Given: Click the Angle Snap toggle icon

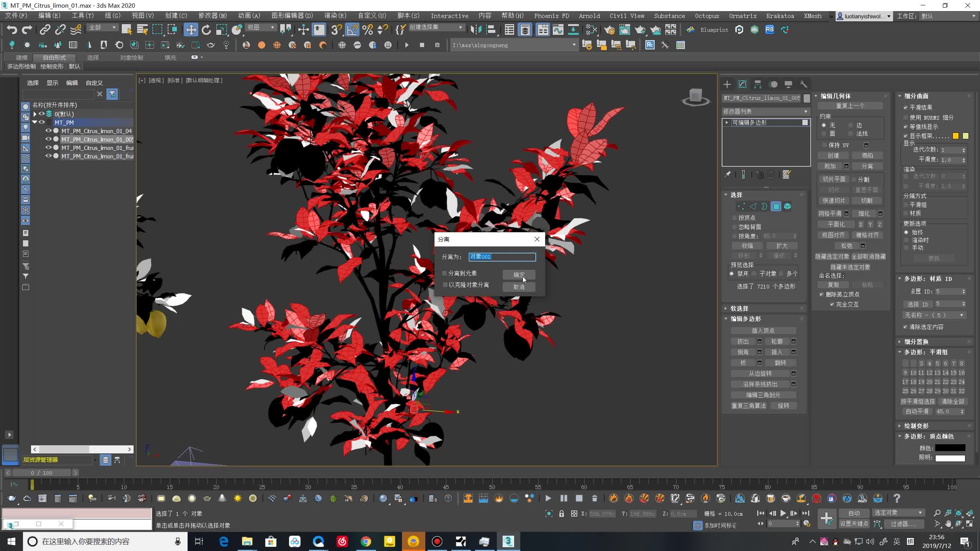Looking at the screenshot, I should tap(352, 30).
